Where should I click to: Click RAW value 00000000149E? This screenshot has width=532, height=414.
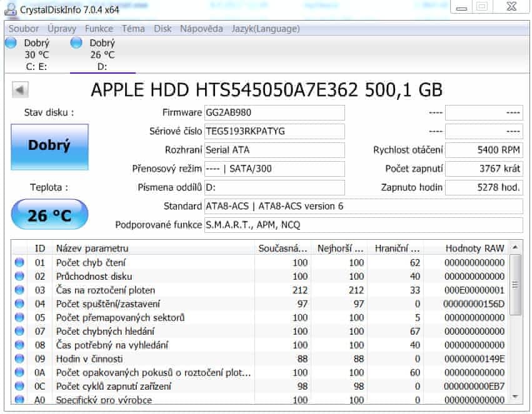click(x=474, y=358)
